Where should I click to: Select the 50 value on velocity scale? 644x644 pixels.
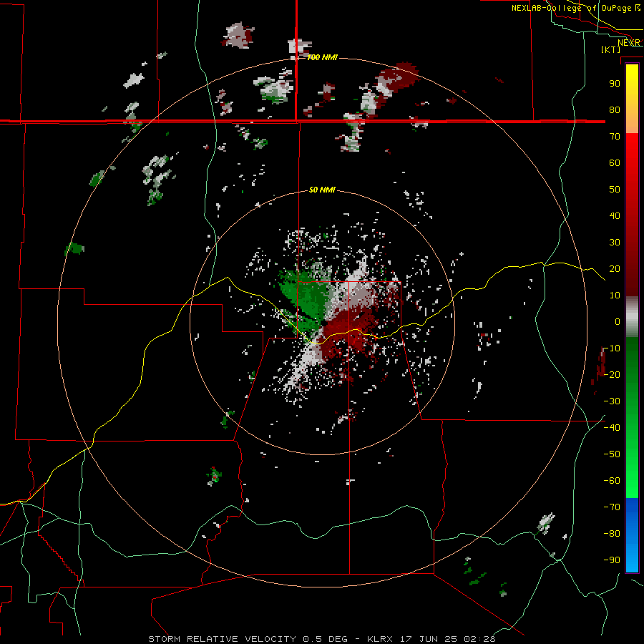click(615, 190)
